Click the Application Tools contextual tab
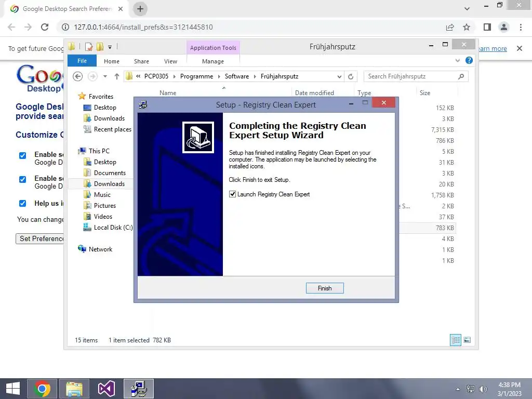Image resolution: width=532 pixels, height=399 pixels. [213, 48]
